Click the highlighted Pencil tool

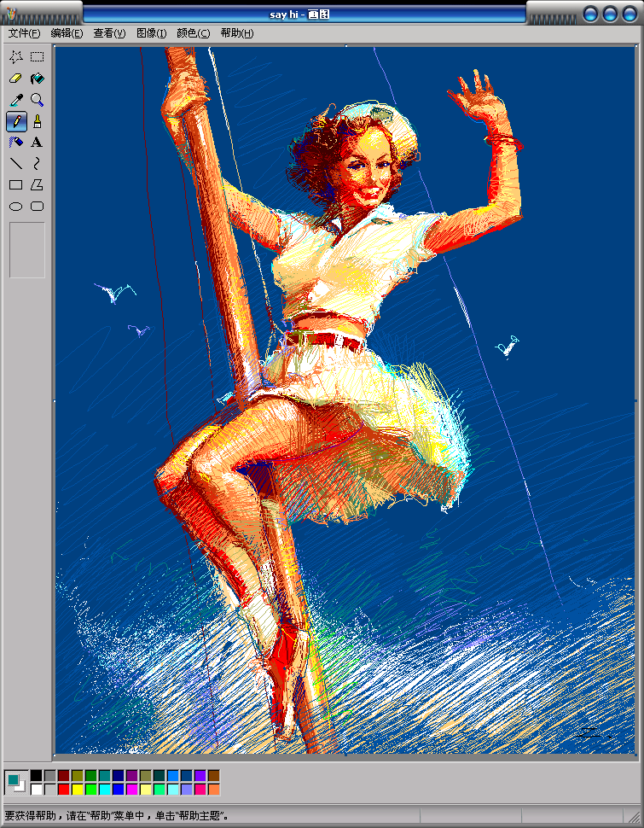(x=16, y=121)
